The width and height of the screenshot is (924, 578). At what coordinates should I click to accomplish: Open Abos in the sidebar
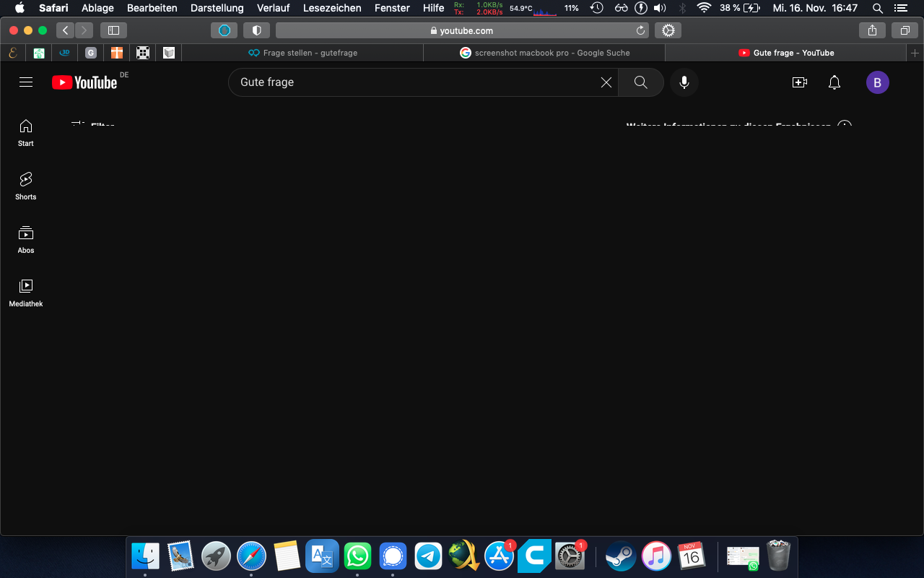[25, 238]
